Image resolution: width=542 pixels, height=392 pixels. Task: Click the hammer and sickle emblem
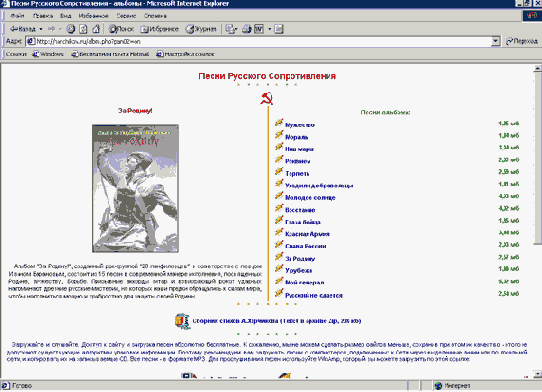[x=267, y=99]
